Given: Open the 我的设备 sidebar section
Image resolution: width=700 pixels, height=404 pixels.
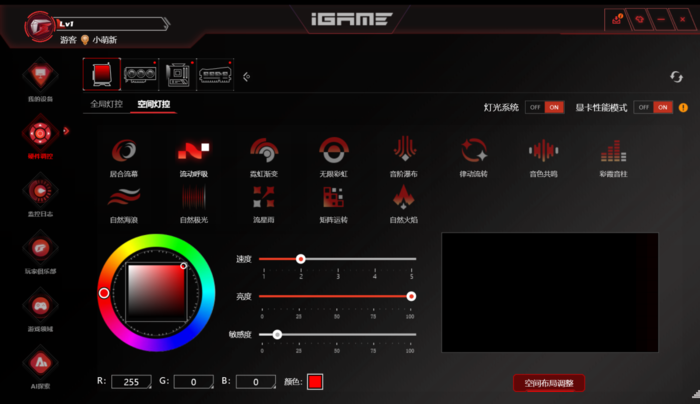Looking at the screenshot, I should click(40, 80).
